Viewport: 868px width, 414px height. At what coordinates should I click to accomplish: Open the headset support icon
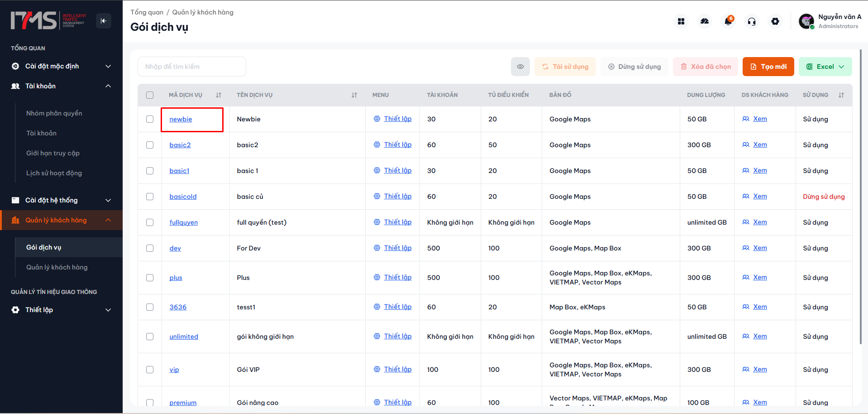(752, 21)
